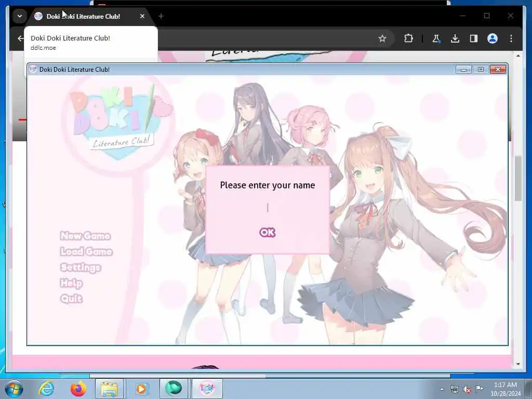This screenshot has width=532, height=399.
Task: Click the browser vertical scrollbar thumb
Action: click(x=518, y=179)
